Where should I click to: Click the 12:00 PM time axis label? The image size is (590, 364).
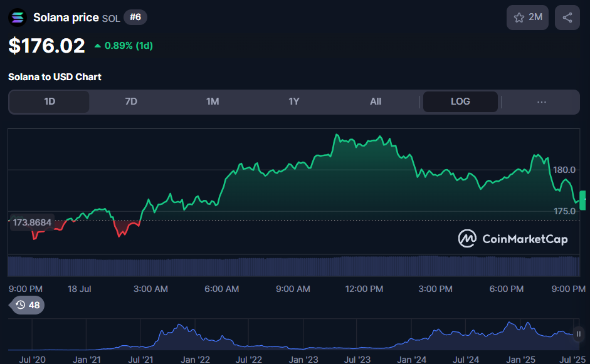364,289
